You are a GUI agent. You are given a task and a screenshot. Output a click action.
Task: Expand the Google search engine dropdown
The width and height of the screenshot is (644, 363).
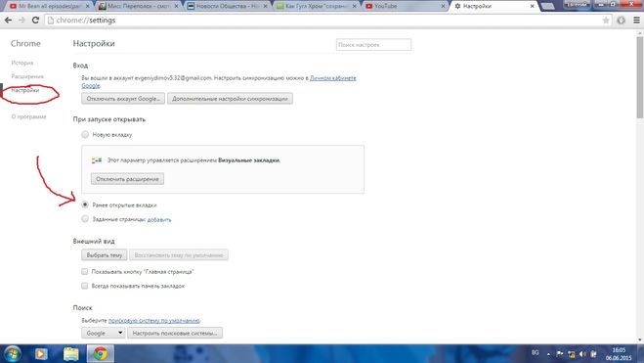(x=104, y=333)
